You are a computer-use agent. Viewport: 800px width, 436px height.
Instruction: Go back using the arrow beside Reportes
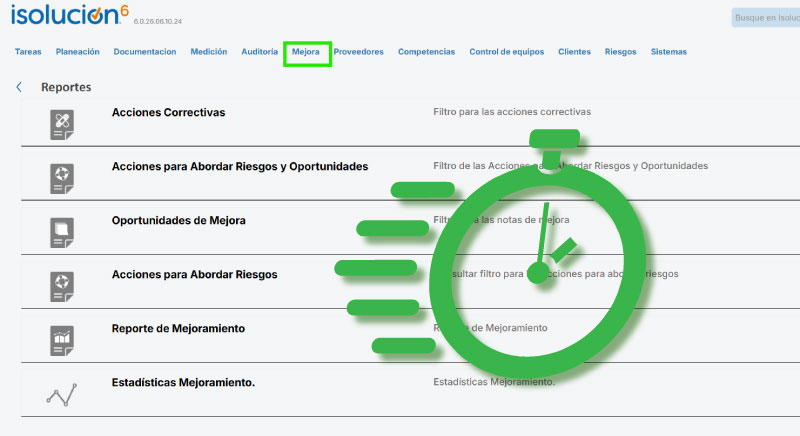tap(19, 87)
